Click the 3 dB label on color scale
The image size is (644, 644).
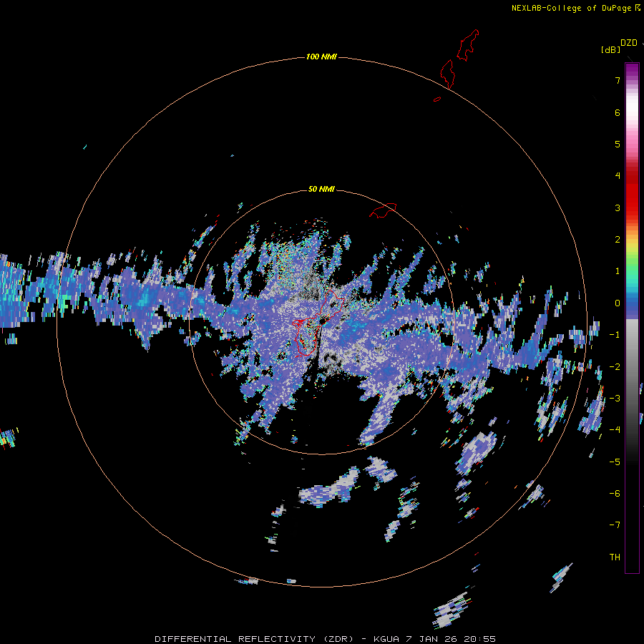[618, 208]
